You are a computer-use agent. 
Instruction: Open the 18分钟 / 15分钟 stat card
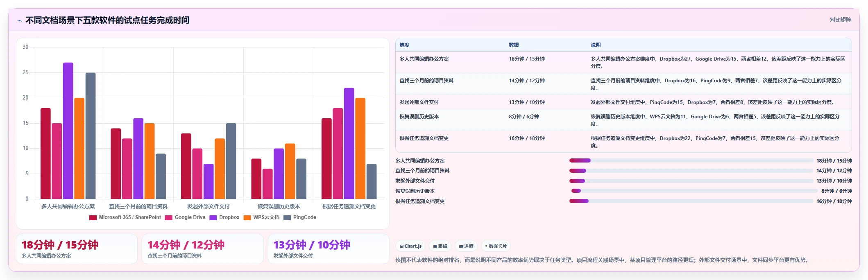click(77, 249)
